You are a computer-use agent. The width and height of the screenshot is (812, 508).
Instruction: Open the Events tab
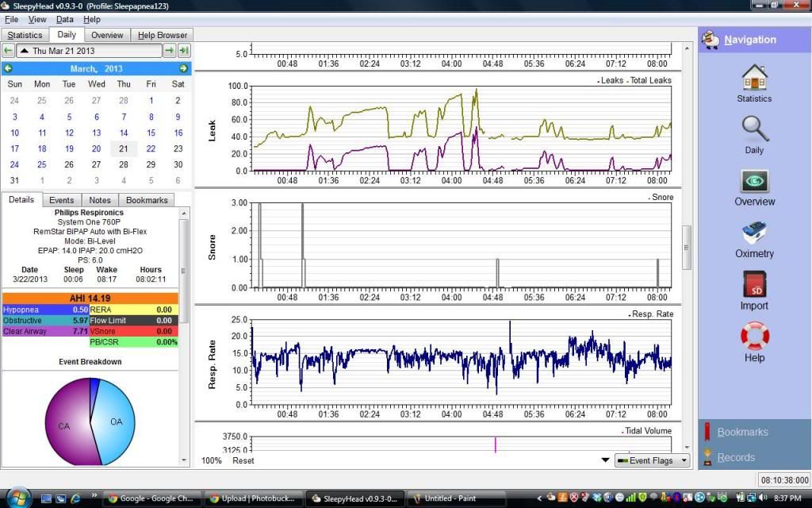61,200
